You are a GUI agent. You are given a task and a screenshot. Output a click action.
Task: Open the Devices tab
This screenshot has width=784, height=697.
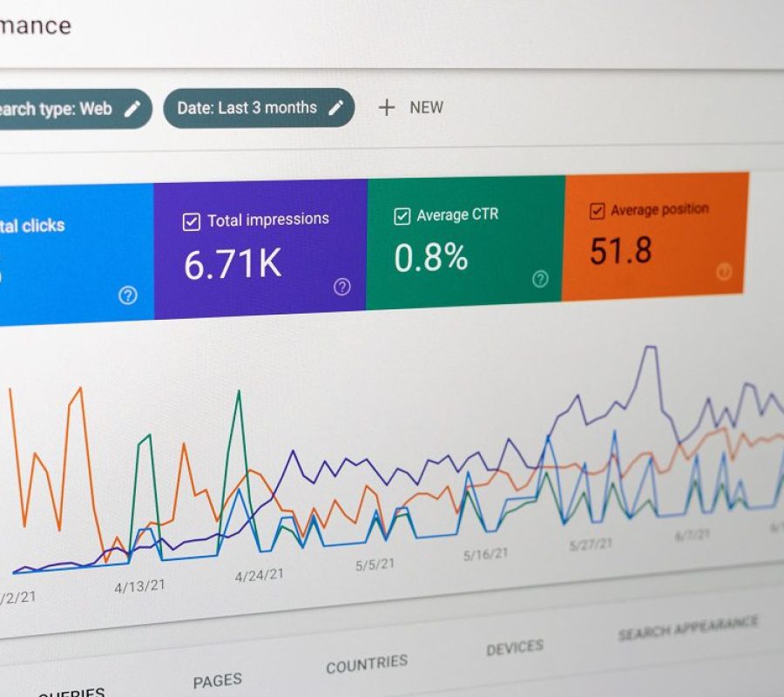(514, 647)
